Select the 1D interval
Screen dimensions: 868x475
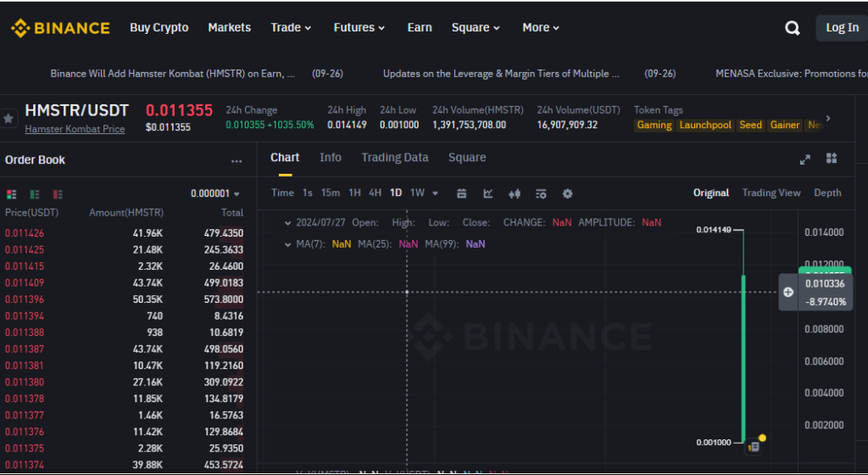click(395, 193)
